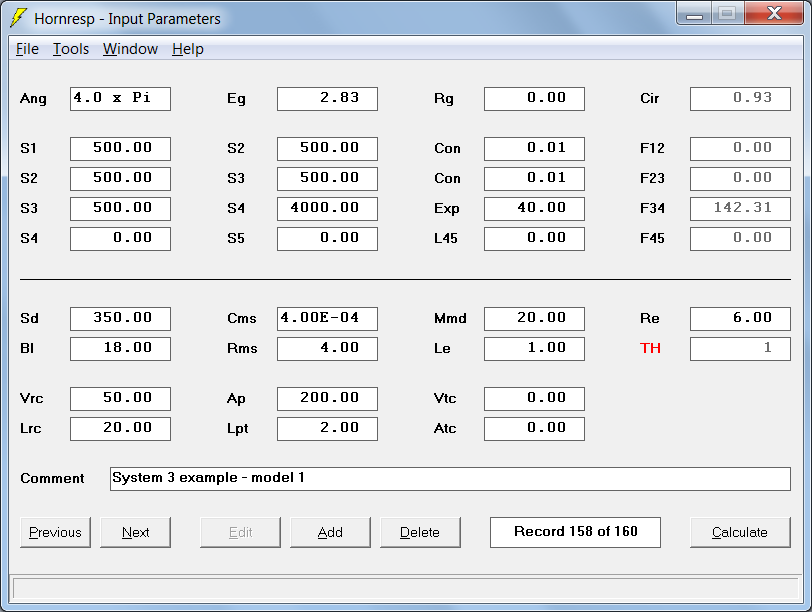Click the TH field showing 1

tap(740, 348)
